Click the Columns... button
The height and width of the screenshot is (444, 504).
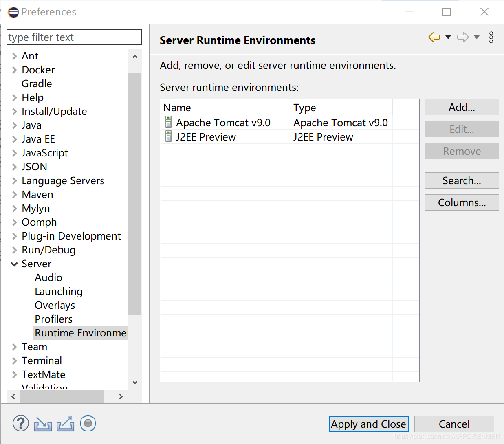462,202
